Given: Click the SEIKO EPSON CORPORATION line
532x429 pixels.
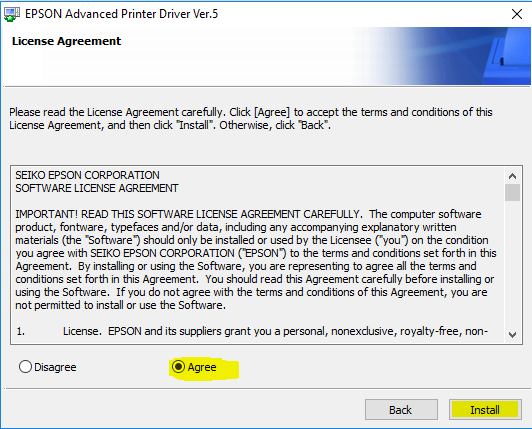Looking at the screenshot, I should coord(87,175).
